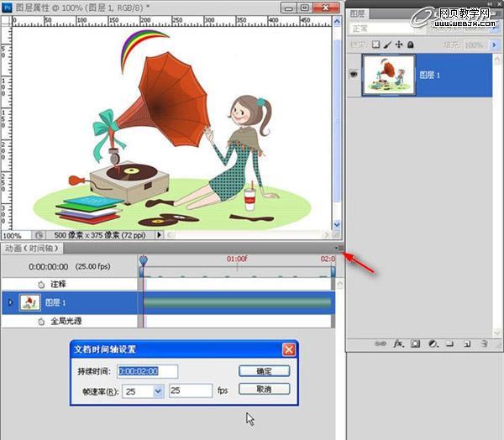This screenshot has height=440, width=504.
Task: Click the 取消 button in dialog
Action: 264,389
